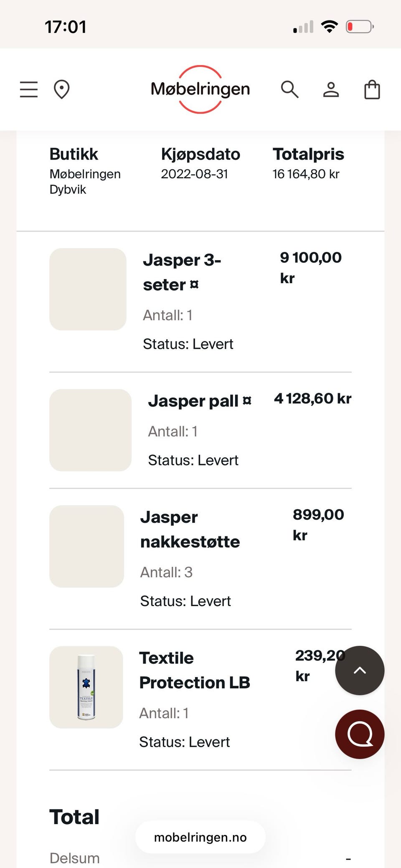
Task: Tap the mobelringen.no address pill
Action: point(200,837)
